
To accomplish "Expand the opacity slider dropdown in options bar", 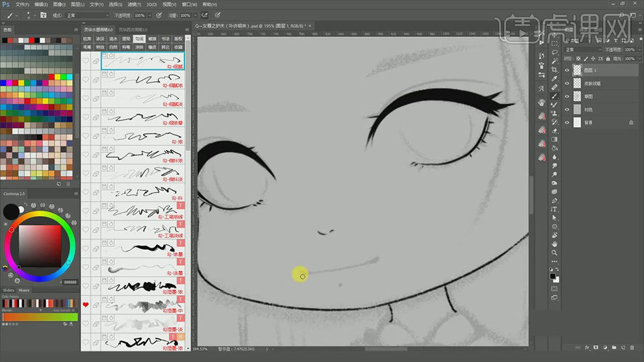I will (148, 16).
